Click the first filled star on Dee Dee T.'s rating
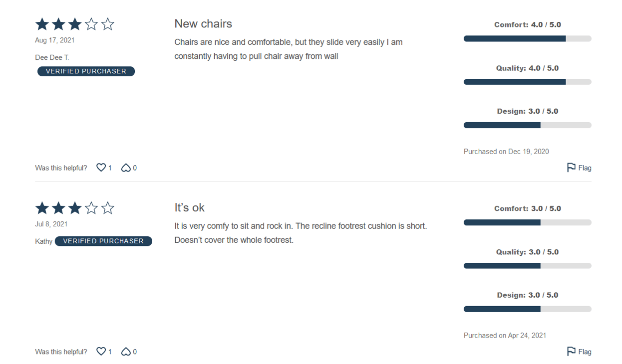Image resolution: width=622 pixels, height=364 pixels. click(x=41, y=23)
